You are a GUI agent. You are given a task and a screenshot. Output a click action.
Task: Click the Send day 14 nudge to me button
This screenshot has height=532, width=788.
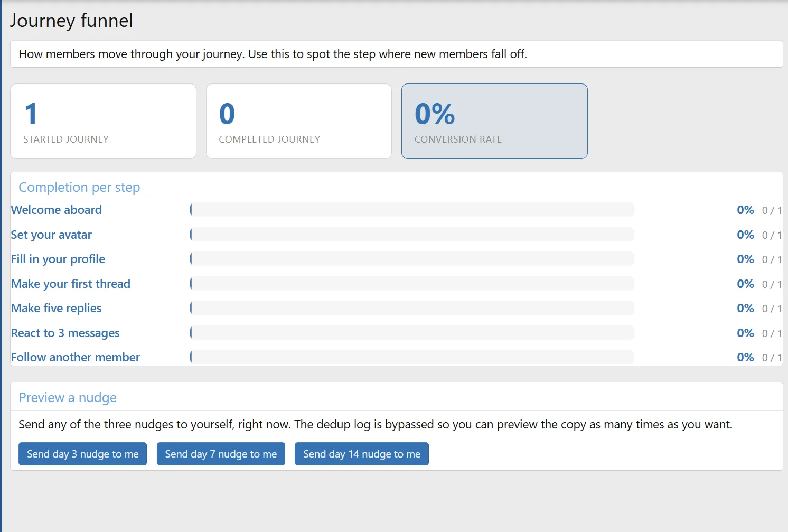[362, 454]
